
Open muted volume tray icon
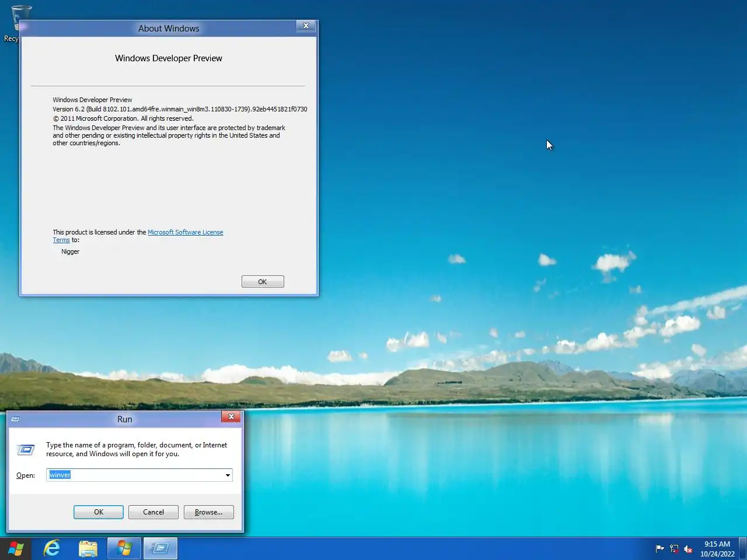point(688,548)
